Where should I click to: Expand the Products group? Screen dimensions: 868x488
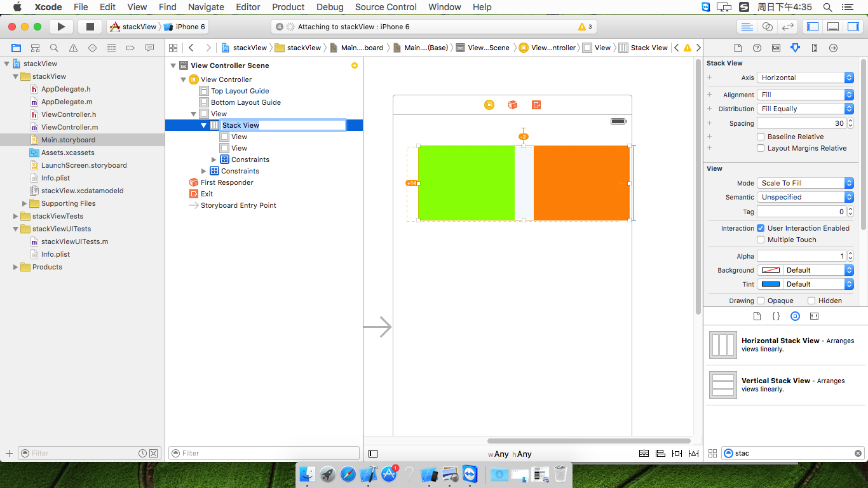click(16, 267)
